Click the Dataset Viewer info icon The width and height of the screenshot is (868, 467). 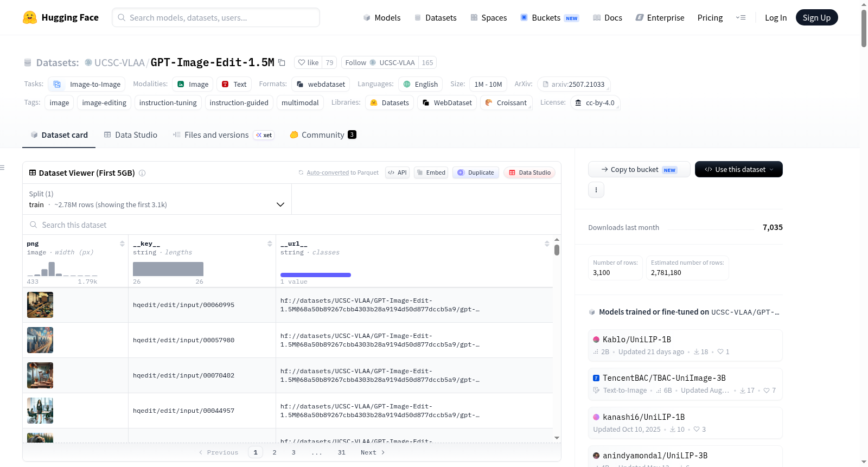pos(142,173)
